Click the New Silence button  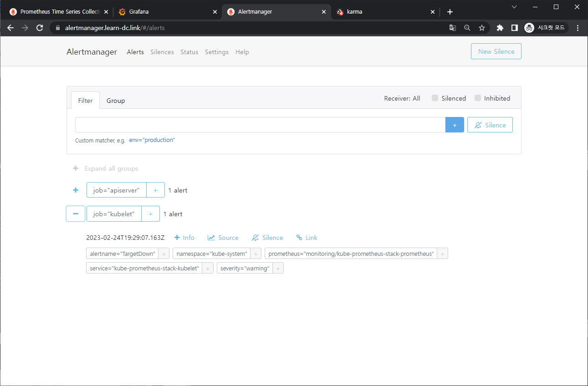click(496, 51)
